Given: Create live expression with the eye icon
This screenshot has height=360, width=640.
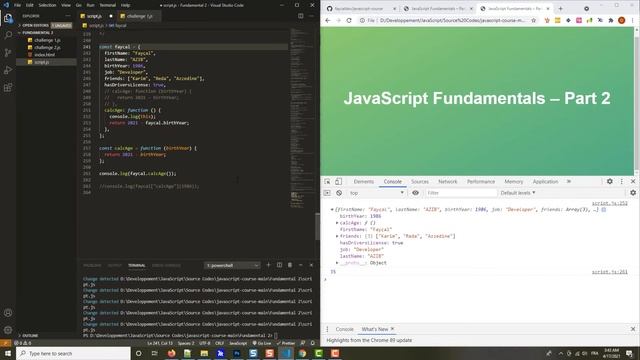Looking at the screenshot, I should coord(415,193).
